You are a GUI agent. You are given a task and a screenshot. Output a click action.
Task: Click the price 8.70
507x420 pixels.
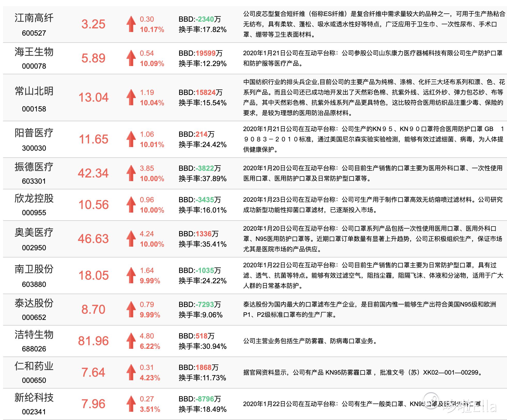pyautogui.click(x=93, y=309)
